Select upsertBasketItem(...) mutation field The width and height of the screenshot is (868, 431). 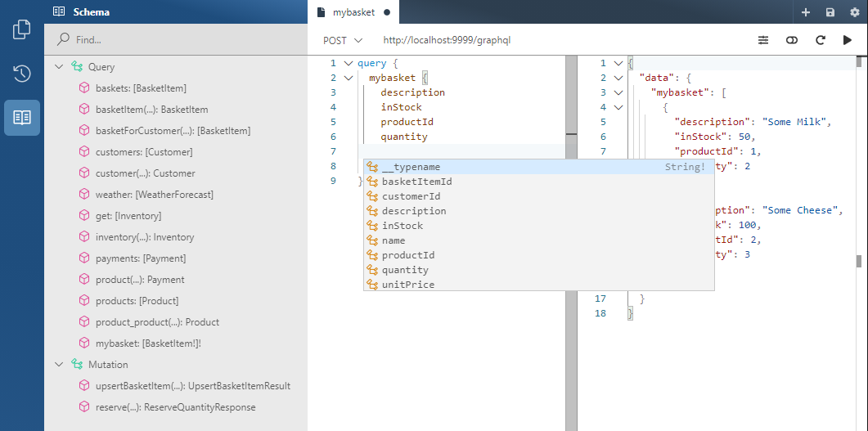point(192,386)
